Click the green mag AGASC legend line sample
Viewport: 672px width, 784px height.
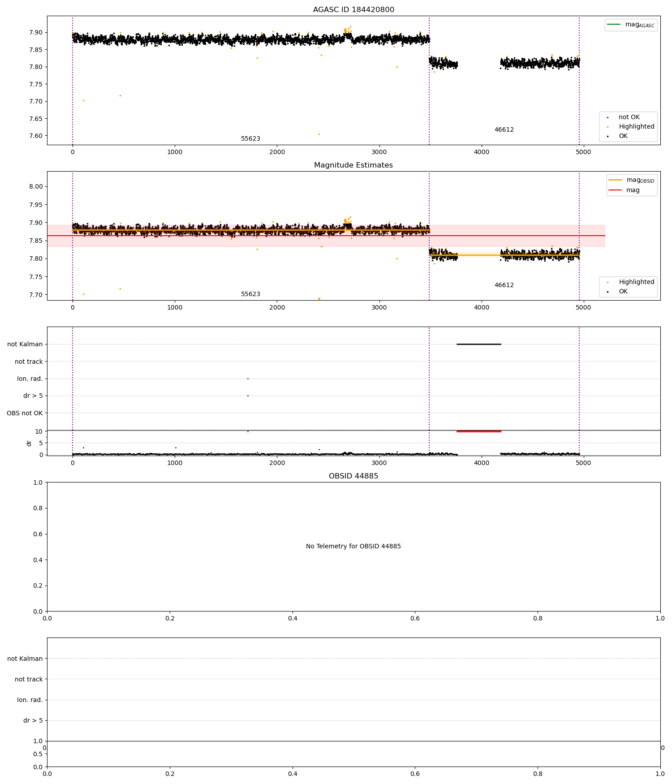point(614,24)
